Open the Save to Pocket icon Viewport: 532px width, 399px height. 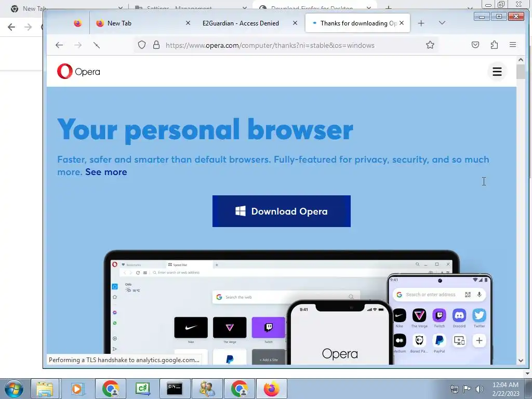coord(475,45)
